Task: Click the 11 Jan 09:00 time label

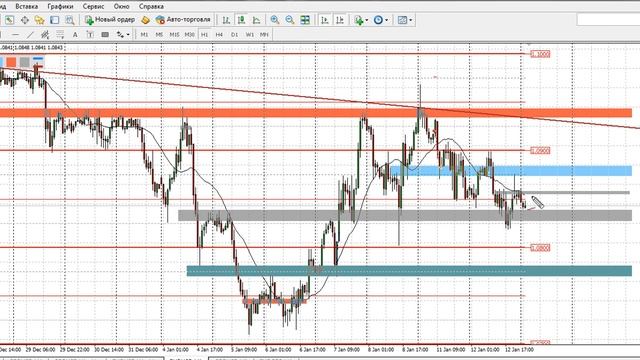Action: coord(450,349)
